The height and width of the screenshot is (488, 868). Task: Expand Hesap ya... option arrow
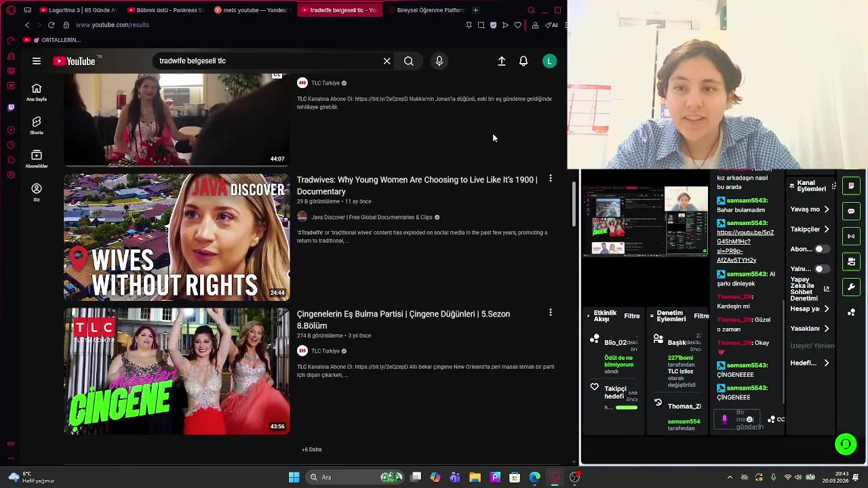(x=827, y=309)
